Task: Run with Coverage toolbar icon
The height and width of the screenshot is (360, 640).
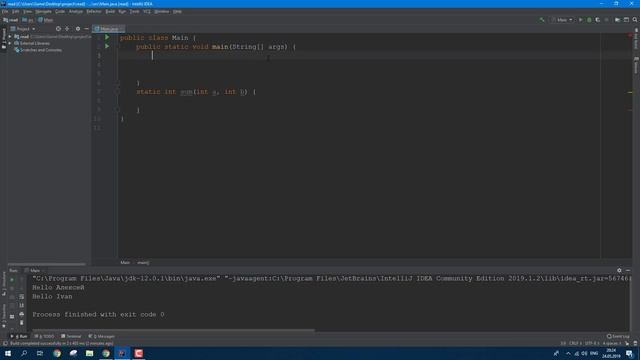Action: [x=598, y=20]
